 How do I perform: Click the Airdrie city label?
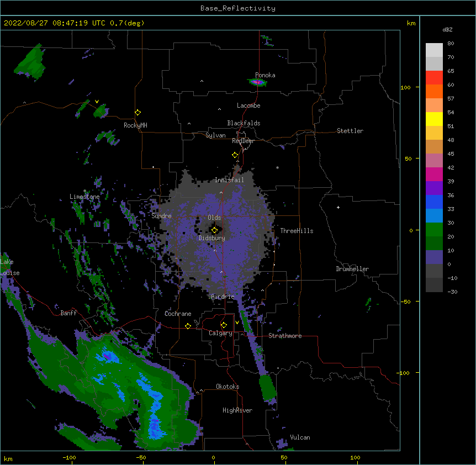point(223,297)
